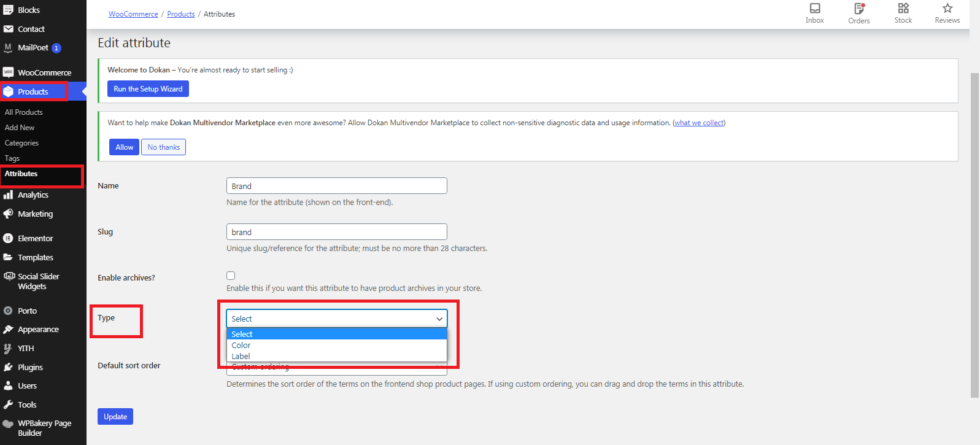
Task: Open the Inbox icon in header
Action: tap(815, 8)
